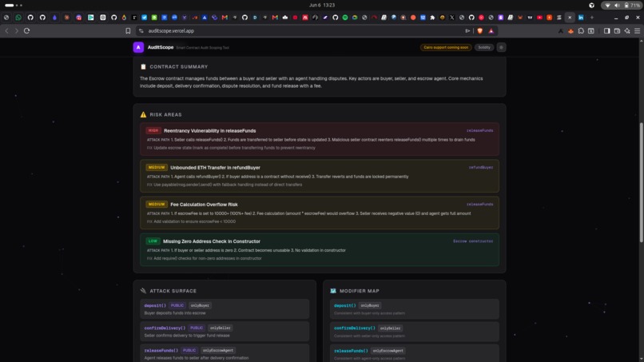Close the current active tab
The width and height of the screenshot is (644, 362).
click(x=570, y=18)
